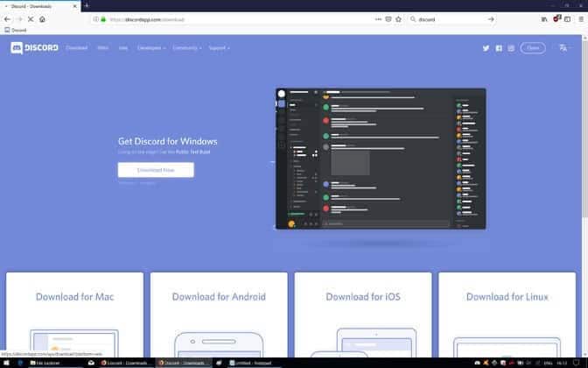Expand the Support dropdown in navigation
Screen dimensions: 588x368
click(x=219, y=47)
